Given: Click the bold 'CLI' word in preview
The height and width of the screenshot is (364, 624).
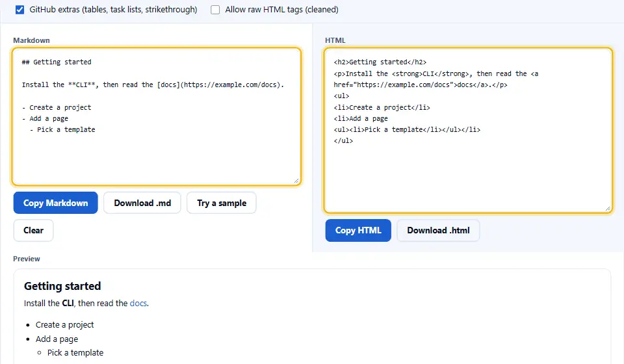Looking at the screenshot, I should 68,303.
